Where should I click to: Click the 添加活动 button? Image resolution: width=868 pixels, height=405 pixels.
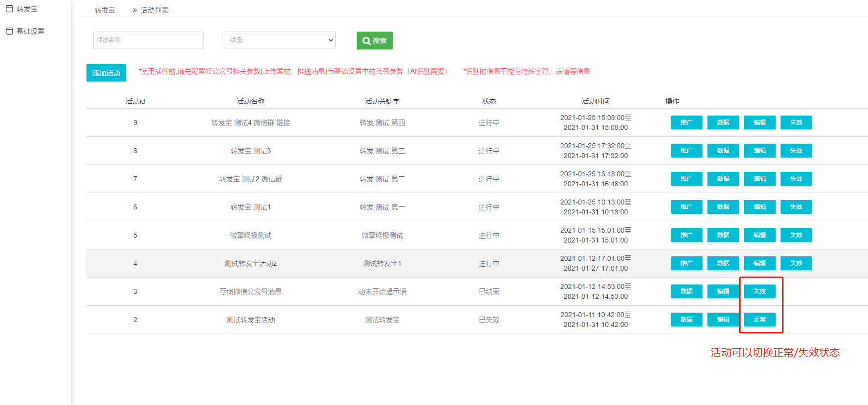tap(106, 73)
